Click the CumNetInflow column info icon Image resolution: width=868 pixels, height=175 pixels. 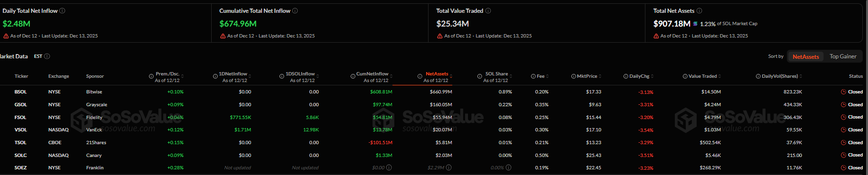[353, 76]
